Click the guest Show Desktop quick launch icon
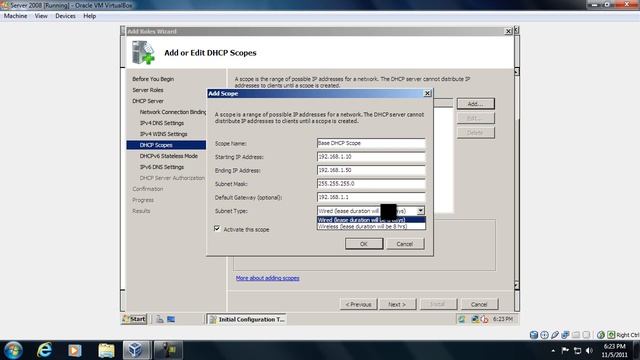This screenshot has height=360, width=640. pos(171,319)
